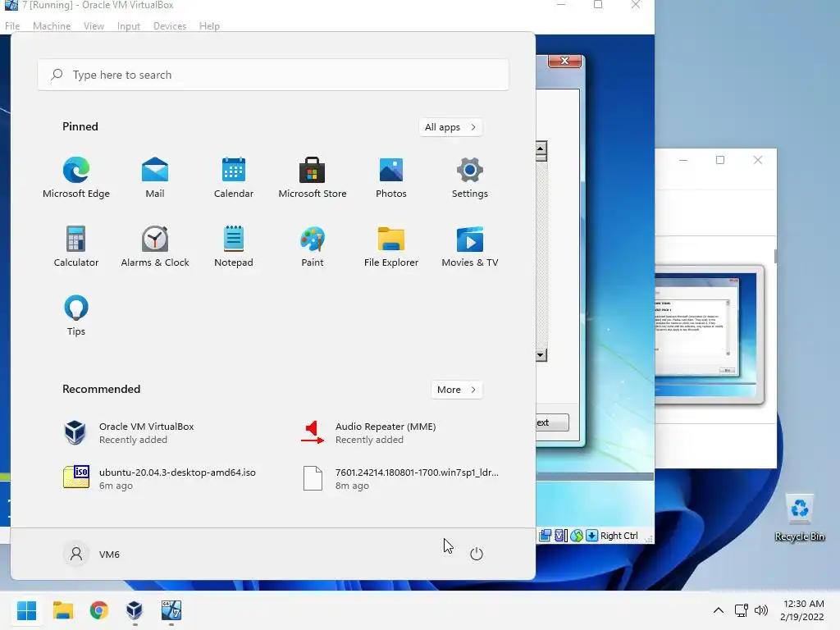Launch Alarms & Clock

point(155,246)
